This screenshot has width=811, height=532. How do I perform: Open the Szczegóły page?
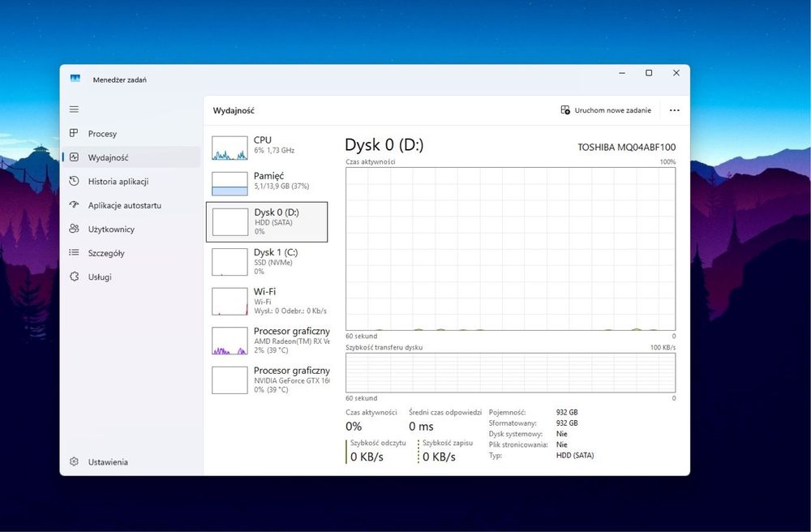[131, 252]
